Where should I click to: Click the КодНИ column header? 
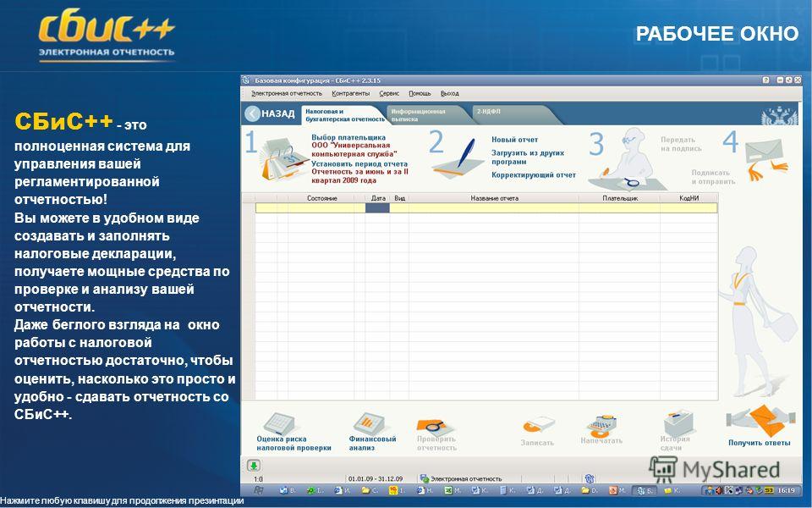tap(689, 198)
